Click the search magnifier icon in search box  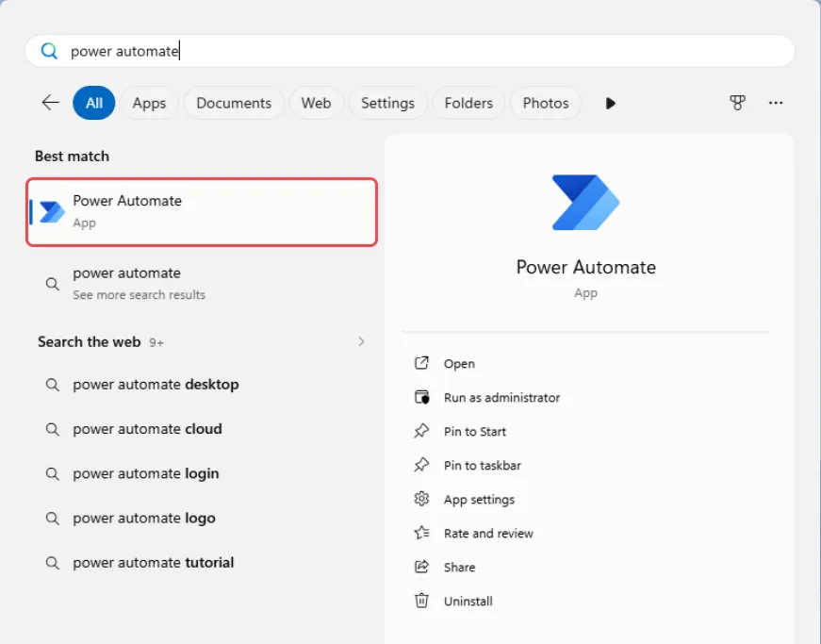[x=49, y=51]
